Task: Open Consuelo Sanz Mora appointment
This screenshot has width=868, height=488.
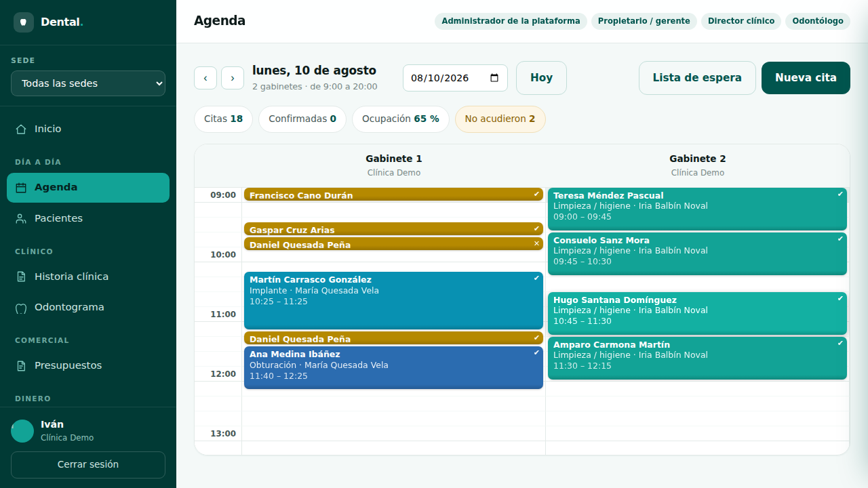Action: click(x=697, y=253)
